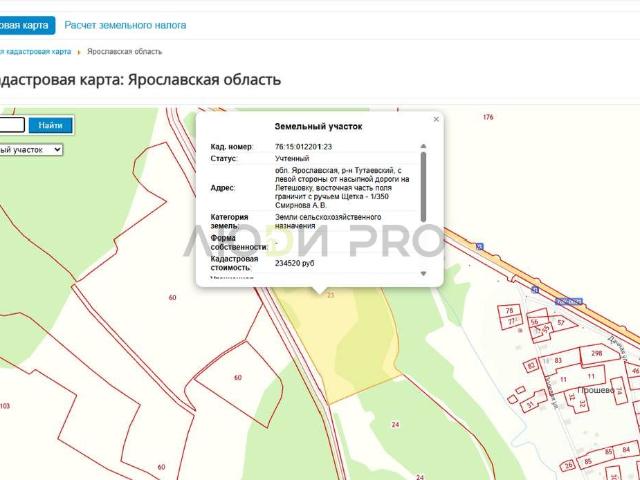
Task: Close the Земельный участок popup
Action: click(x=436, y=119)
